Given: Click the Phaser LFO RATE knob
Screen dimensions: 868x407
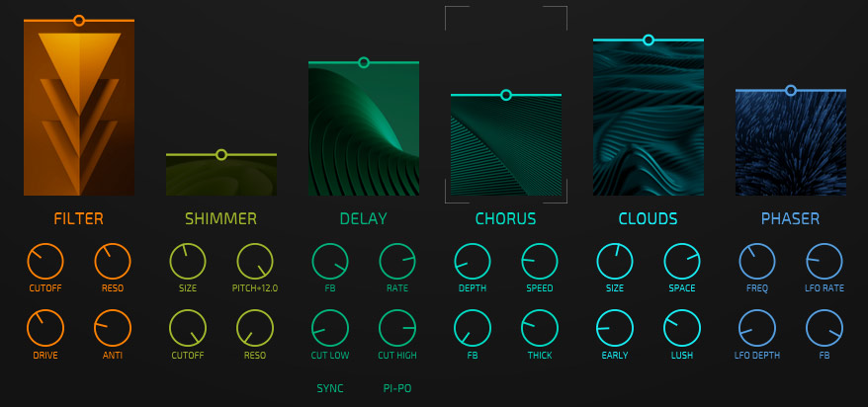Looking at the screenshot, I should click(825, 262).
